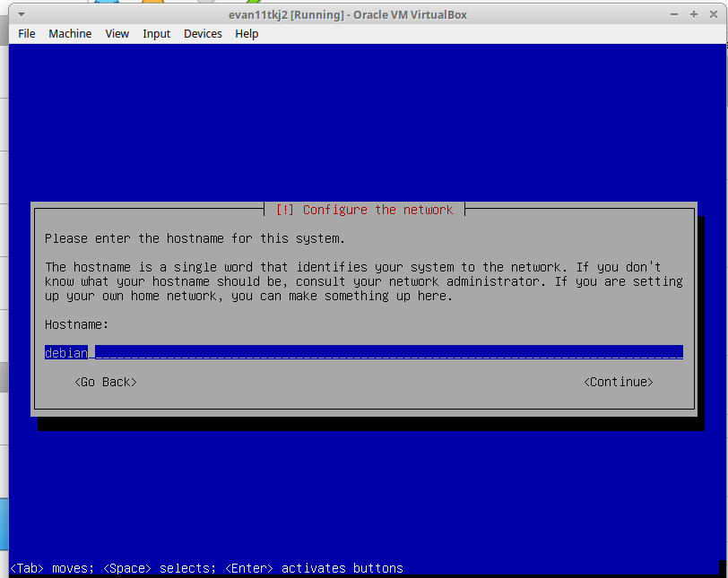Open the View menu
728x578 pixels.
[117, 34]
